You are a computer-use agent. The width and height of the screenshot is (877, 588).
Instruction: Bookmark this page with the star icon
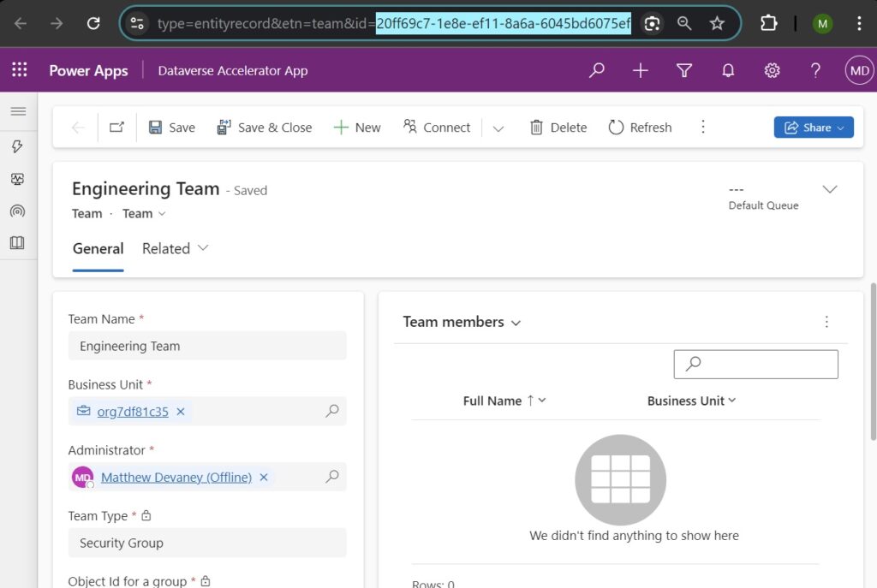coord(717,23)
